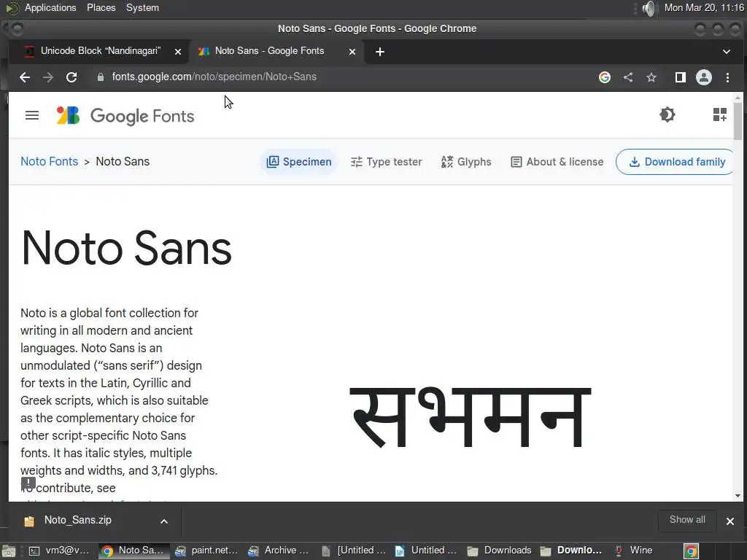Switch to Type tester tab
Viewport: 747px width, 560px height.
[387, 162]
